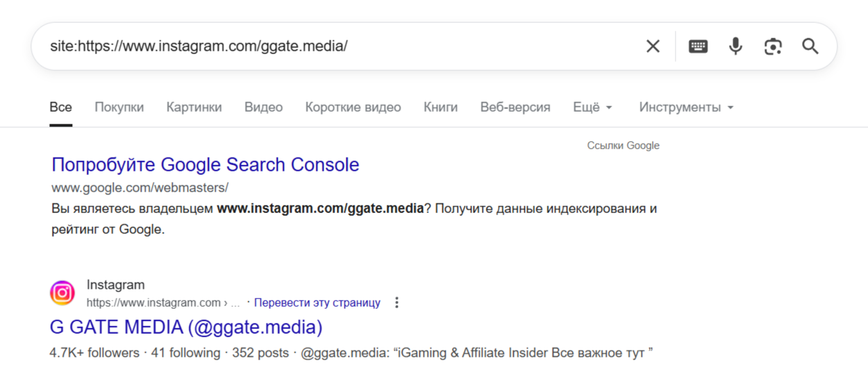The image size is (868, 390).
Task: Go to the Книги tab
Action: tap(440, 108)
